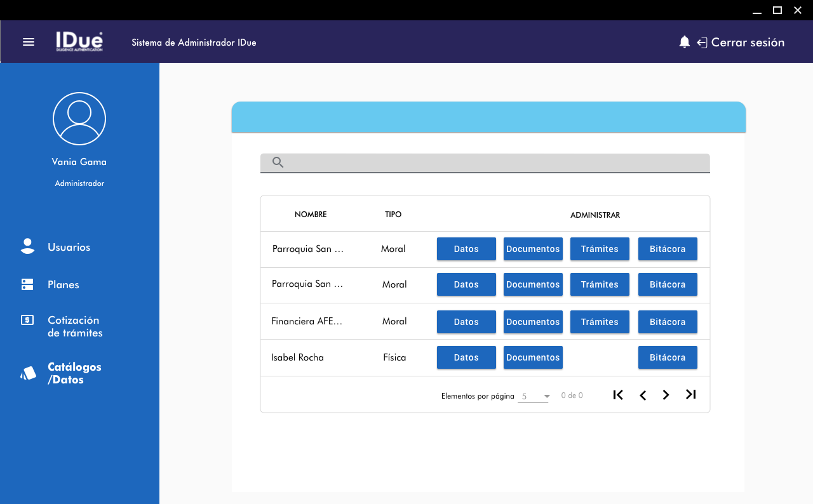Open Trámites for Financiera AFE row
The image size is (813, 504).
600,322
